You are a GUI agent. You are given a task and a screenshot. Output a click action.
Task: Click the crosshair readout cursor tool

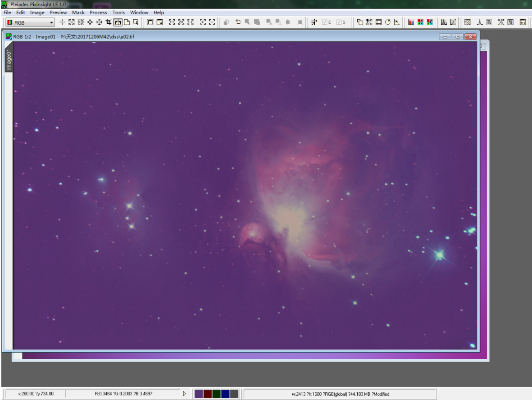click(62, 22)
